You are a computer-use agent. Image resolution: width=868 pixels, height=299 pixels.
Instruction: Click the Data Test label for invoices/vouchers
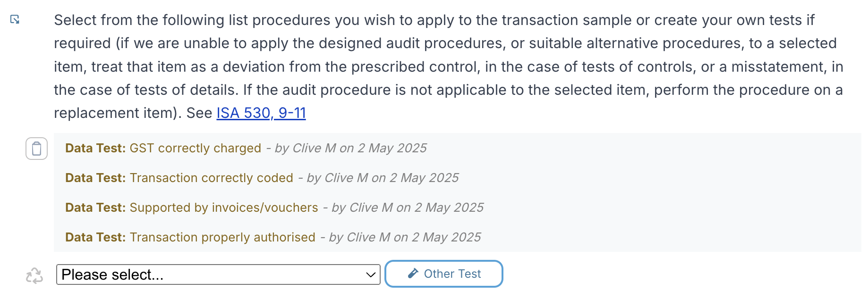click(x=95, y=208)
